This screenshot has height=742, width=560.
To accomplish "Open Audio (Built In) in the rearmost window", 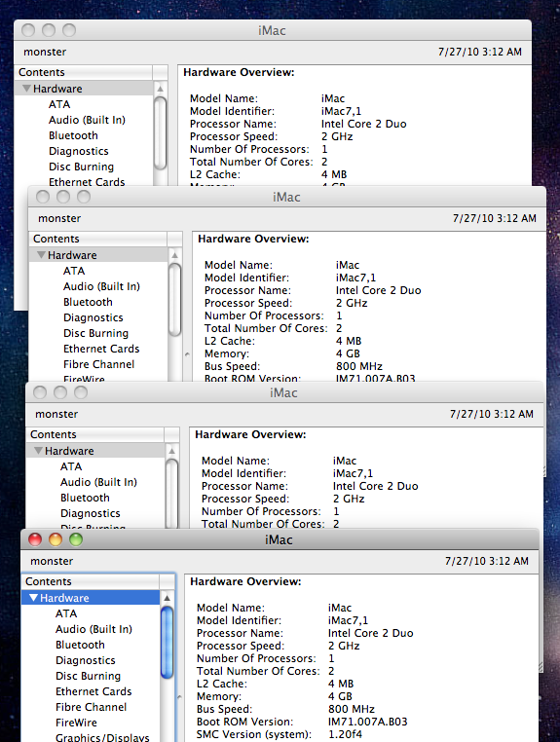I will [x=87, y=120].
